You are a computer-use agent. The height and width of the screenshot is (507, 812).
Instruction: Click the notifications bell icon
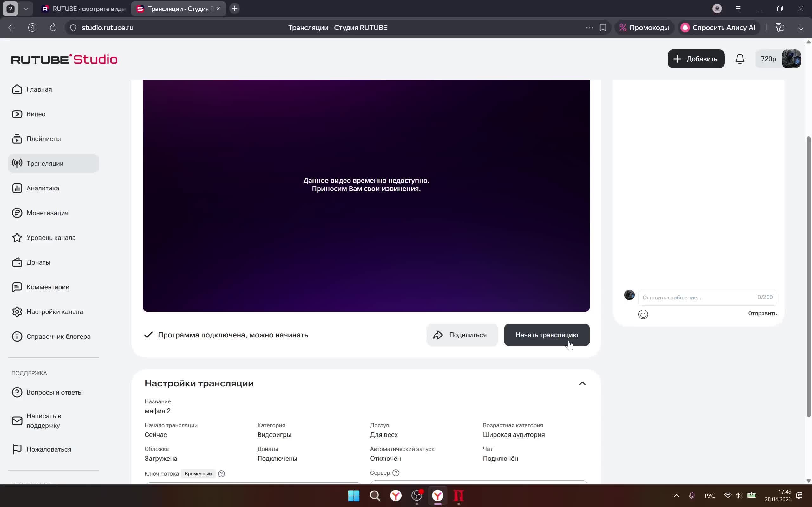[740, 59]
